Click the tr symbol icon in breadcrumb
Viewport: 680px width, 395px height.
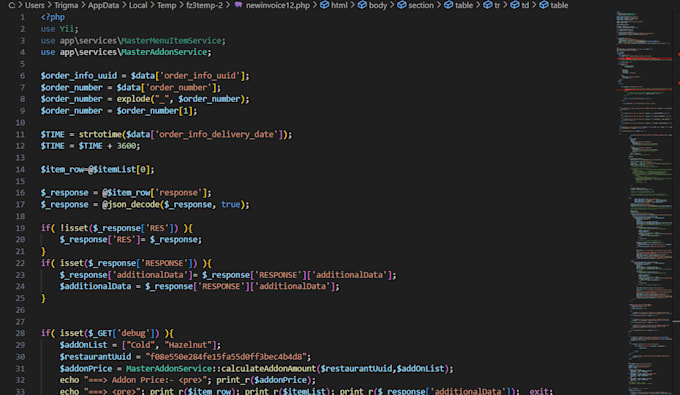pyautogui.click(x=487, y=5)
